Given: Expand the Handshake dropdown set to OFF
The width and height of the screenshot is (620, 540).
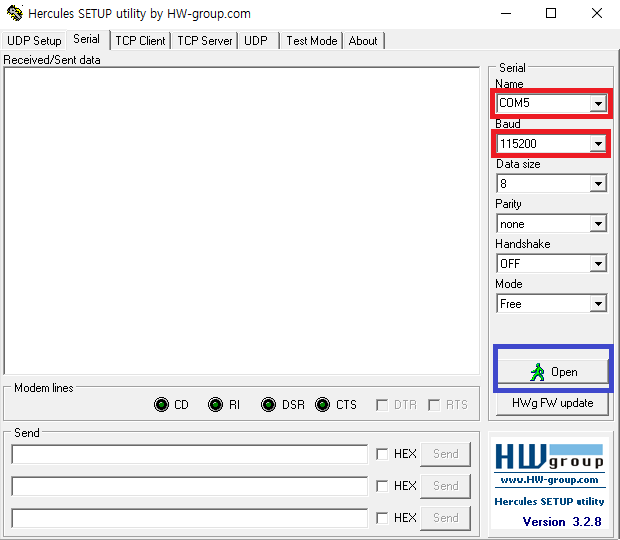Looking at the screenshot, I should (x=598, y=264).
